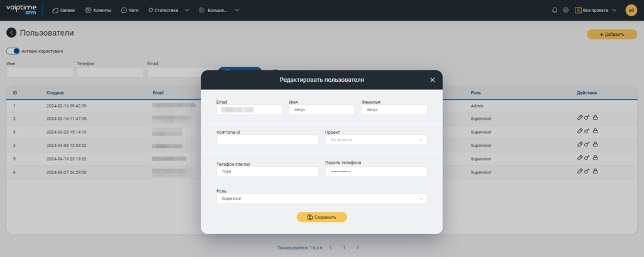Open the Заявки menu item

(x=64, y=10)
